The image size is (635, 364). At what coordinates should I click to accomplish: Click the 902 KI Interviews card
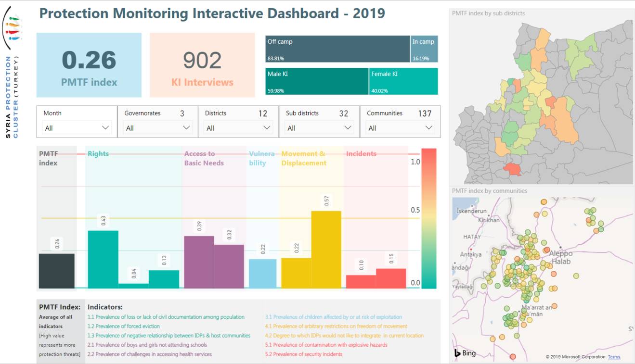pos(202,65)
